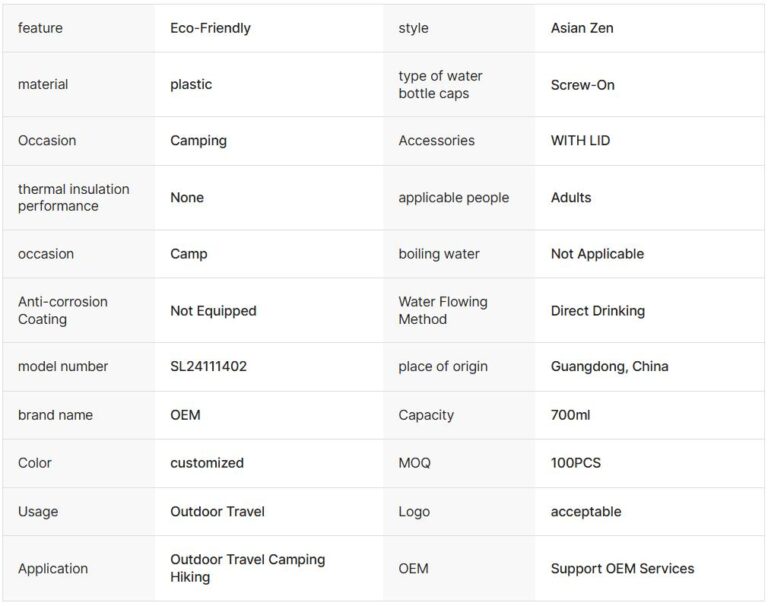The width and height of the screenshot is (768, 606).
Task: Select the Direct Drinking value
Action: [597, 311]
